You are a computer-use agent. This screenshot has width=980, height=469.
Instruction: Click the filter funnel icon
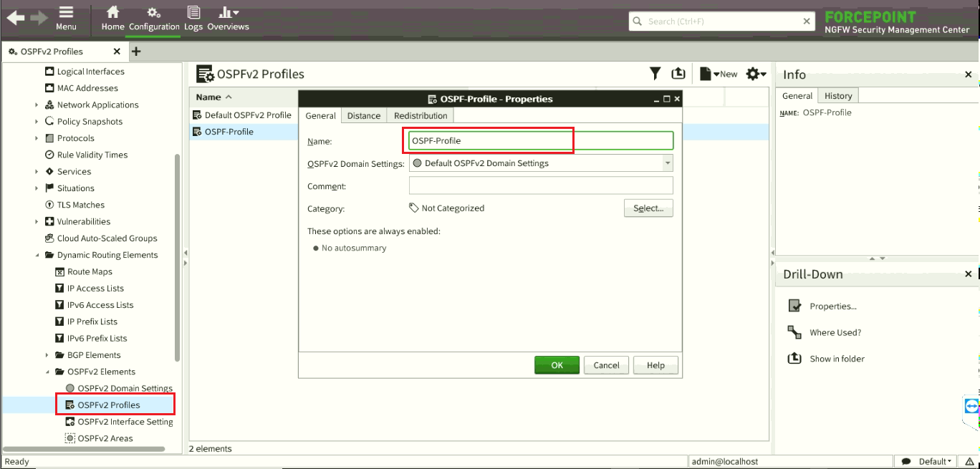[x=655, y=74]
